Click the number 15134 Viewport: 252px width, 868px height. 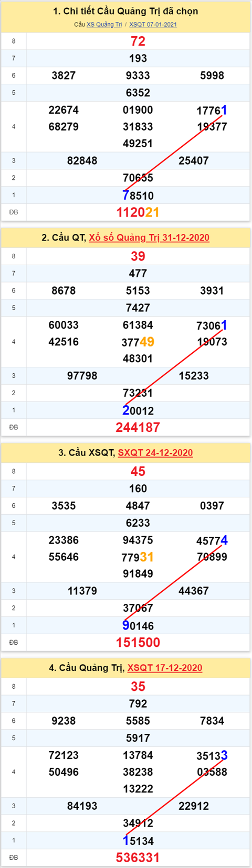(x=138, y=841)
